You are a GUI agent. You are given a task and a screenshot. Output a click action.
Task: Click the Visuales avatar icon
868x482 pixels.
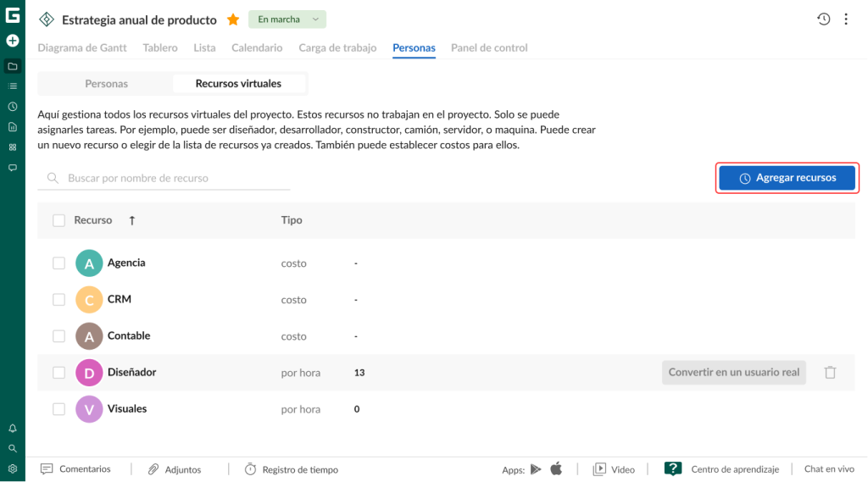click(x=89, y=409)
